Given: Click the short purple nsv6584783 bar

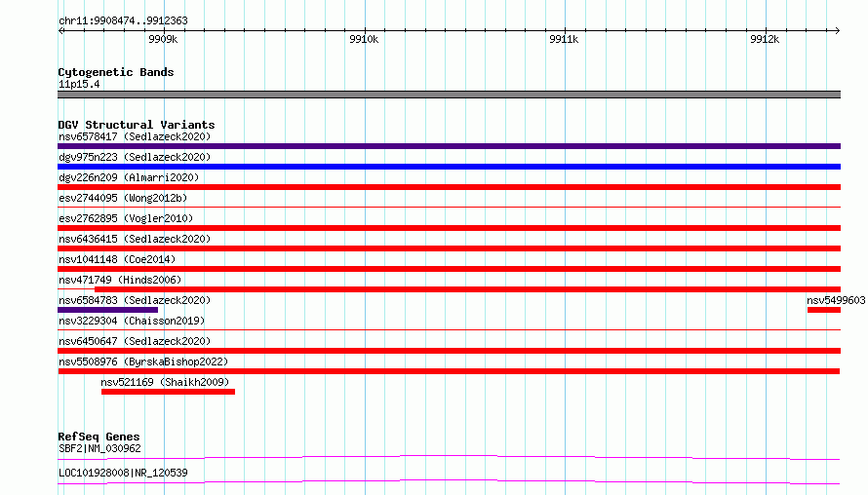Looking at the screenshot, I should 108,310.
